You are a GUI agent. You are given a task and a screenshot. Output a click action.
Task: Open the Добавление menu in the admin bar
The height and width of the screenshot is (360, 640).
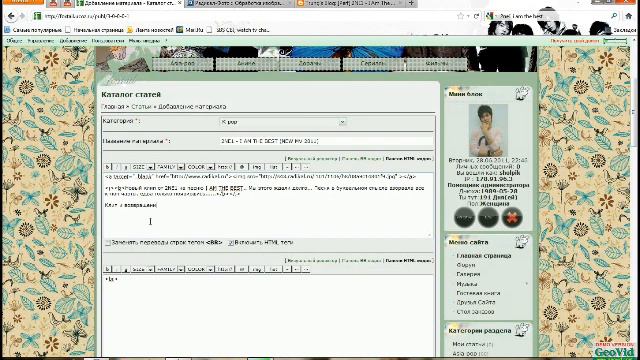(73, 41)
